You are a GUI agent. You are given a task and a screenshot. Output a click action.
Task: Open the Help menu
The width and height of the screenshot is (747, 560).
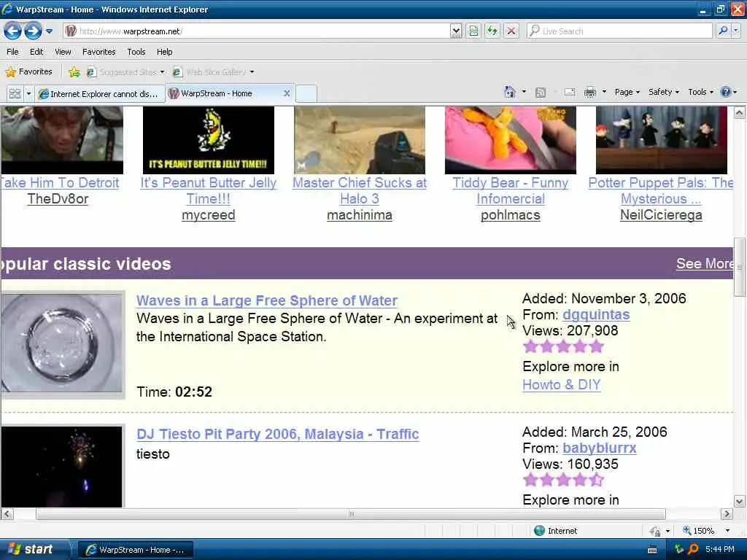(x=164, y=52)
